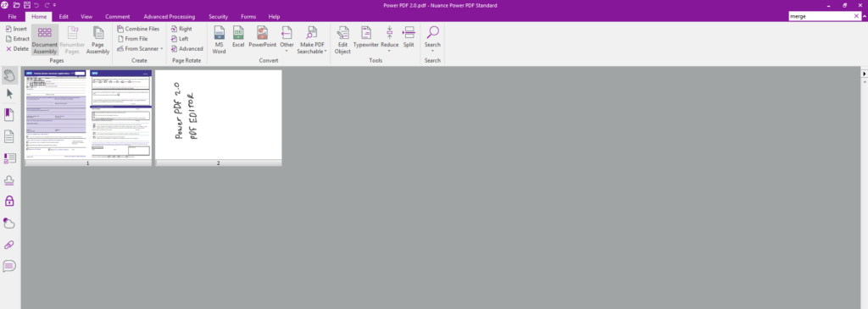Click the Save quick-access icon

(x=26, y=5)
